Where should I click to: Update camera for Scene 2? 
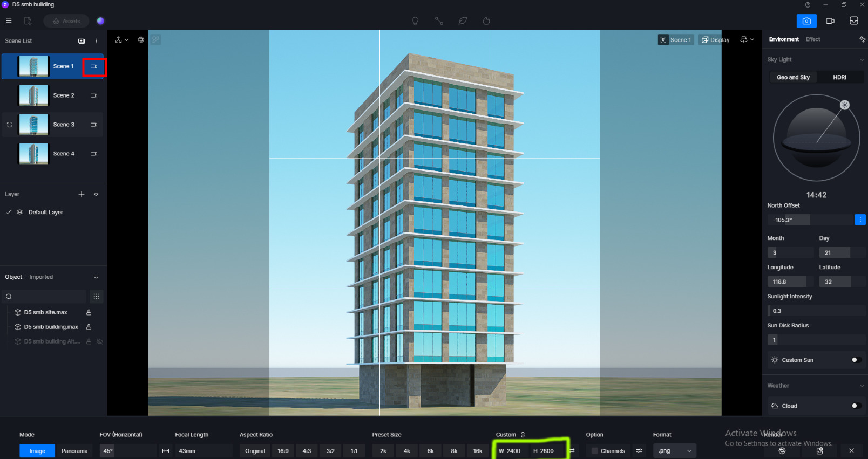(94, 95)
